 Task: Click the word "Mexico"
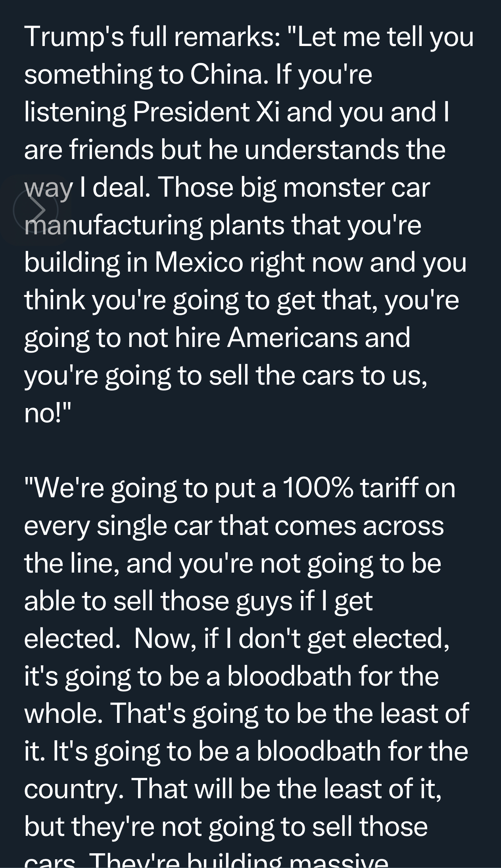coord(198,262)
